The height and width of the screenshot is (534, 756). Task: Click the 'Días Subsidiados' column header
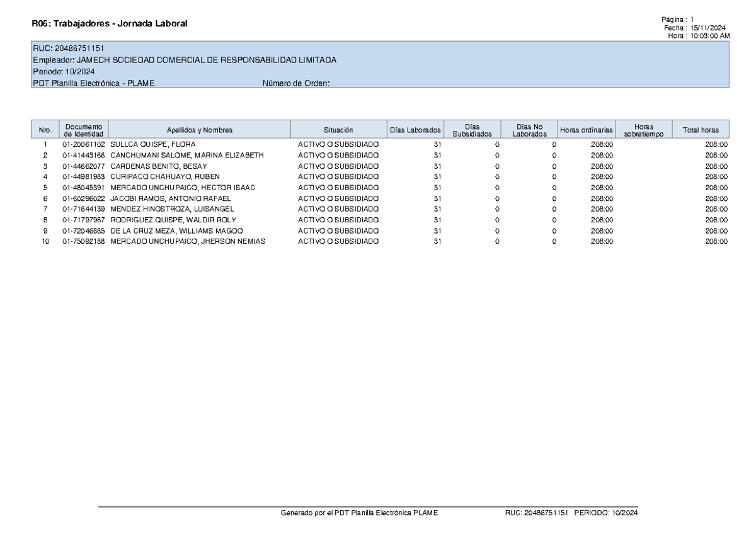(x=472, y=130)
